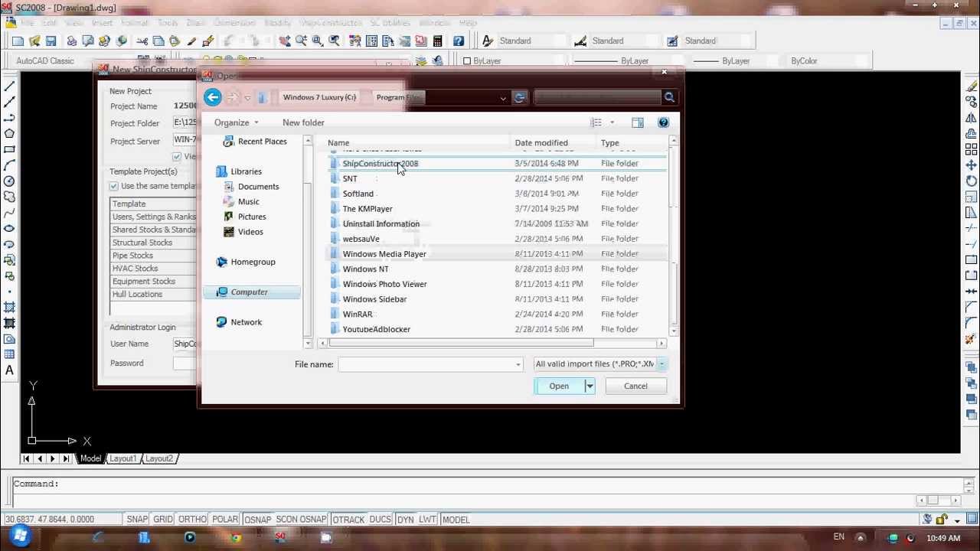The width and height of the screenshot is (980, 551).
Task: Click into the File name input field
Action: 426,364
